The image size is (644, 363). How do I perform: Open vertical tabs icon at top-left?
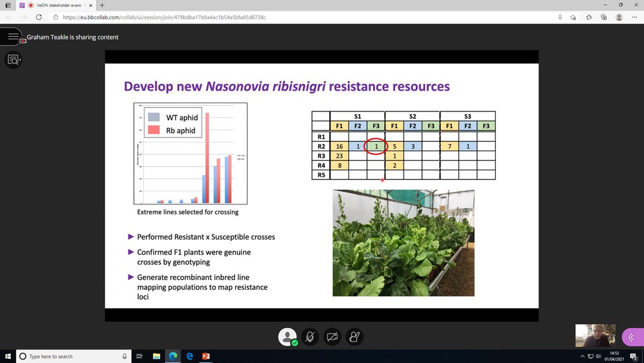[8, 5]
